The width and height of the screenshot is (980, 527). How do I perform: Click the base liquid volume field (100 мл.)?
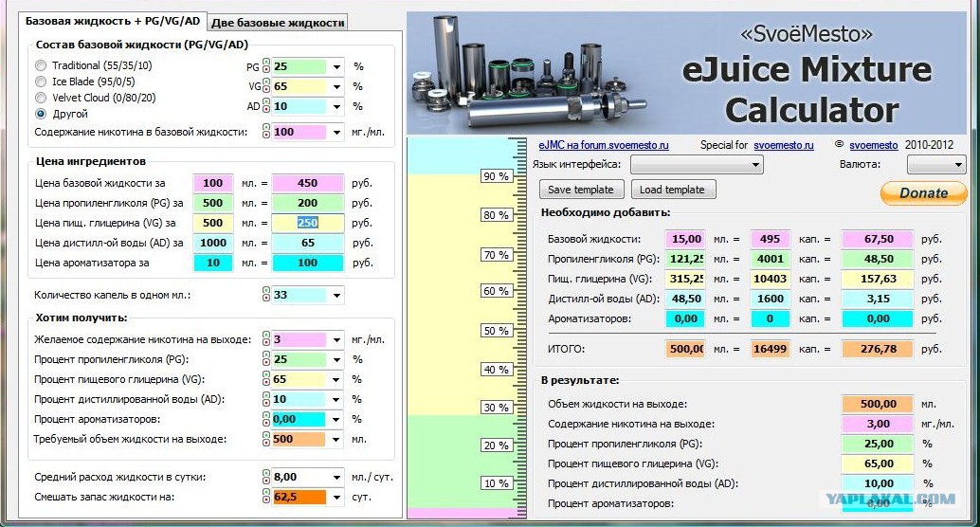point(213,183)
